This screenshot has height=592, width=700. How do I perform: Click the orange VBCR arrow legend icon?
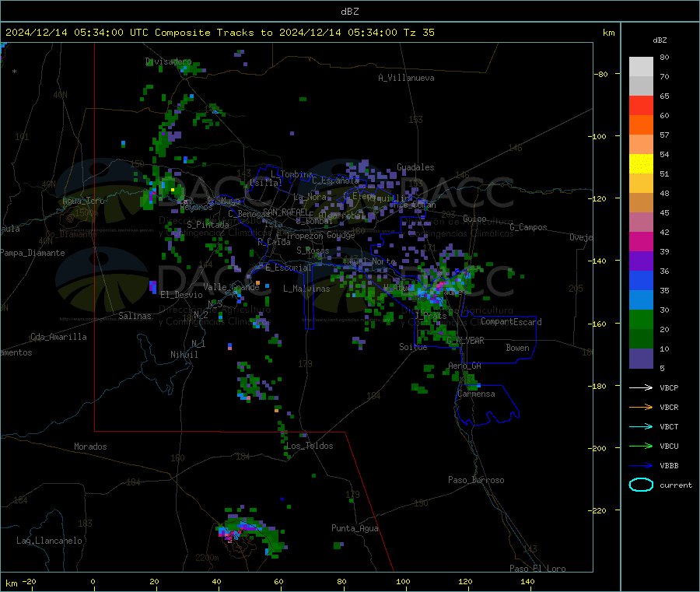pos(641,407)
